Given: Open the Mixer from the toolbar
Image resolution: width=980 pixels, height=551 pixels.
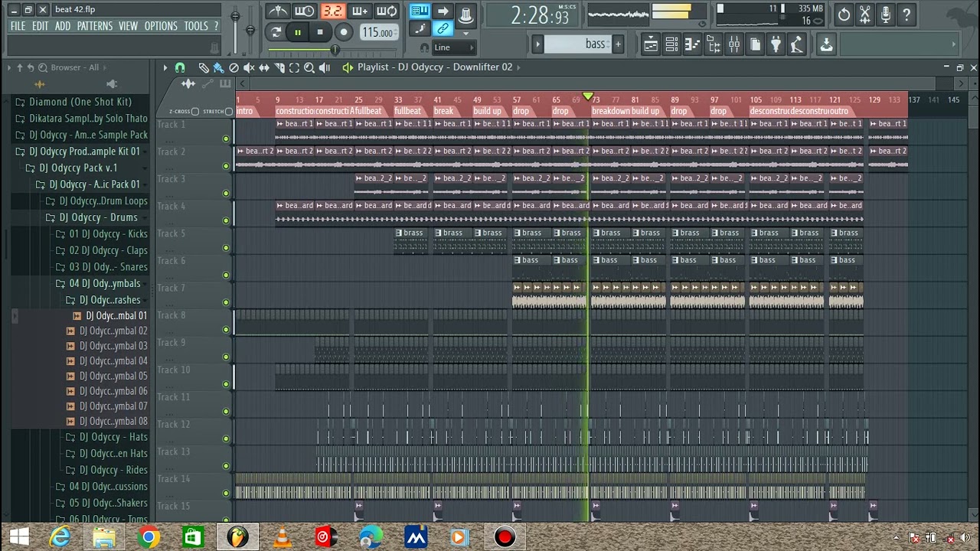Looking at the screenshot, I should click(x=734, y=44).
